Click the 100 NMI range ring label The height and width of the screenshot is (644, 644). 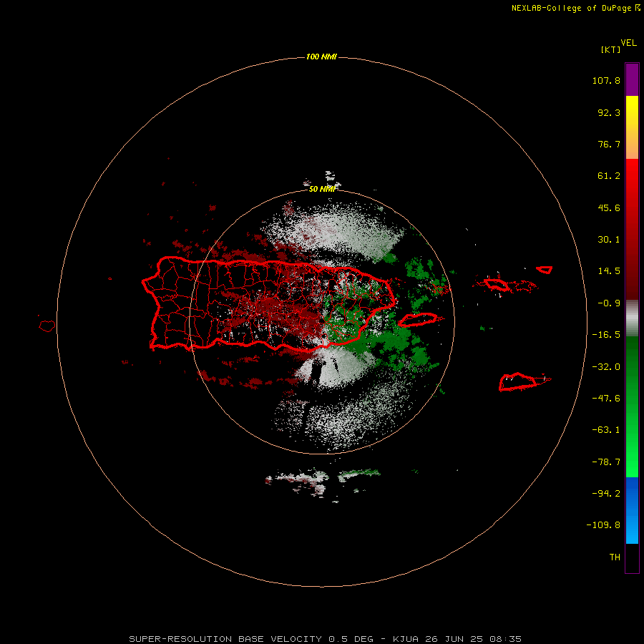pos(321,57)
